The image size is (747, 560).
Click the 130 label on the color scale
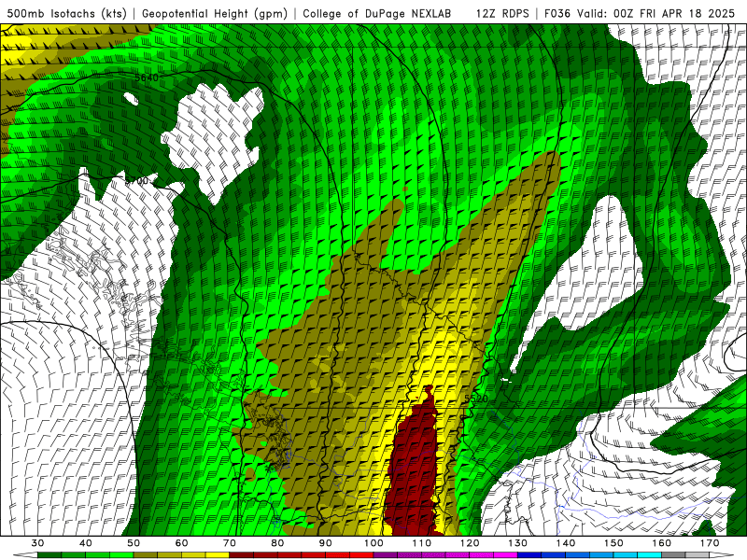[517, 543]
